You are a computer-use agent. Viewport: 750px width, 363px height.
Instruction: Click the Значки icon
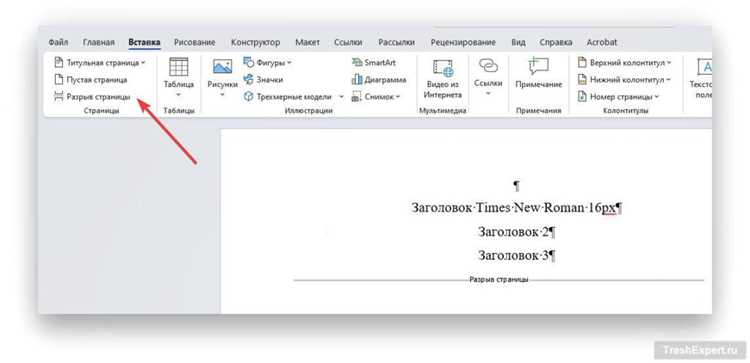pos(248,79)
